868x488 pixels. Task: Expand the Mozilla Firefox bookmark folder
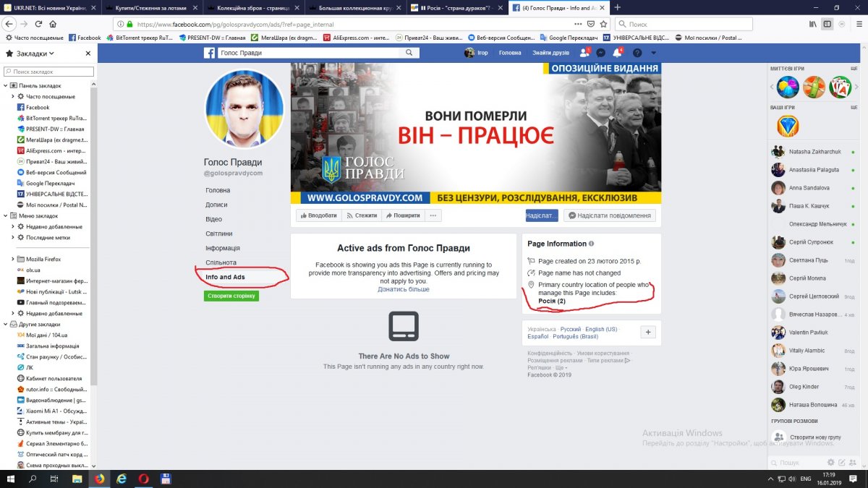[13, 259]
